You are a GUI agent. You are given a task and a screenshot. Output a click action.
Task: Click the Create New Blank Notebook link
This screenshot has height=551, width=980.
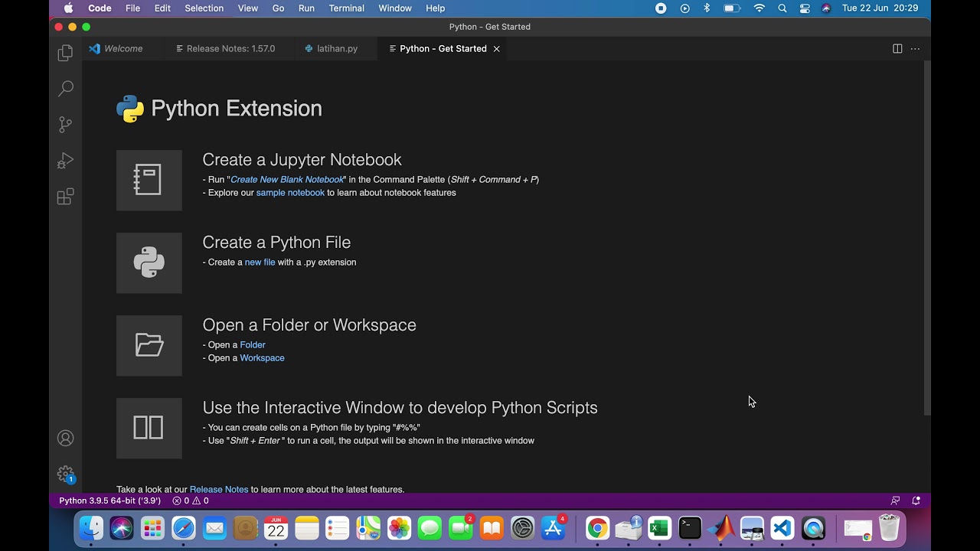pyautogui.click(x=287, y=180)
